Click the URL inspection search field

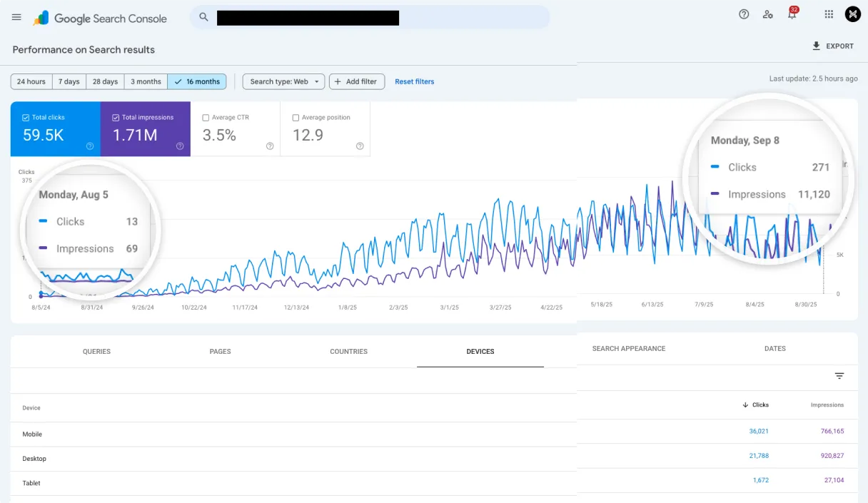click(370, 17)
